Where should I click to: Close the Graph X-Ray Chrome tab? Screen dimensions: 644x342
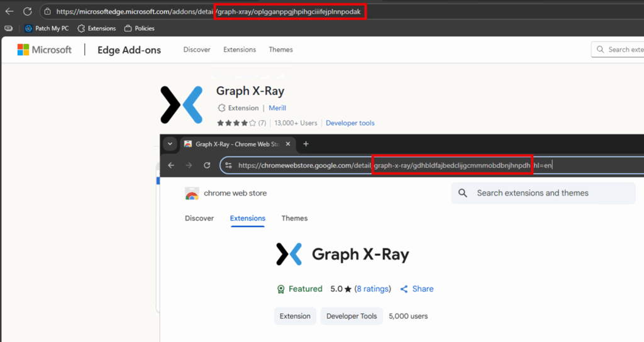(x=289, y=144)
